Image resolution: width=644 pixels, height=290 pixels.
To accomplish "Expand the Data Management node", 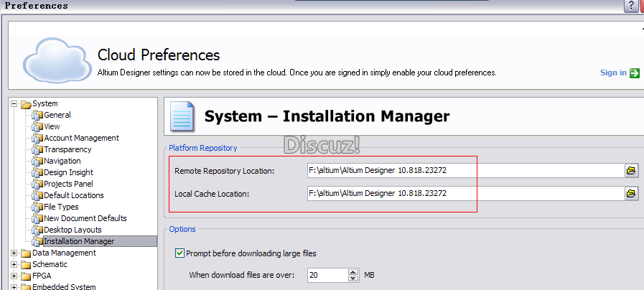I will click(x=14, y=253).
